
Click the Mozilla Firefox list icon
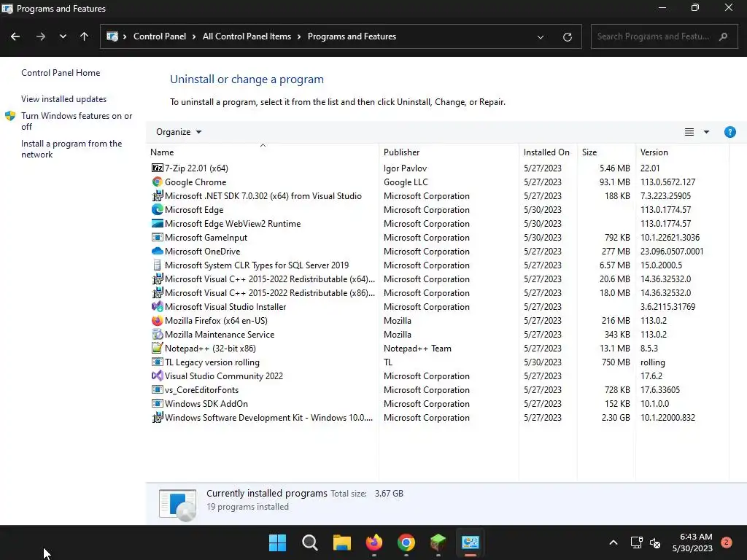point(158,321)
